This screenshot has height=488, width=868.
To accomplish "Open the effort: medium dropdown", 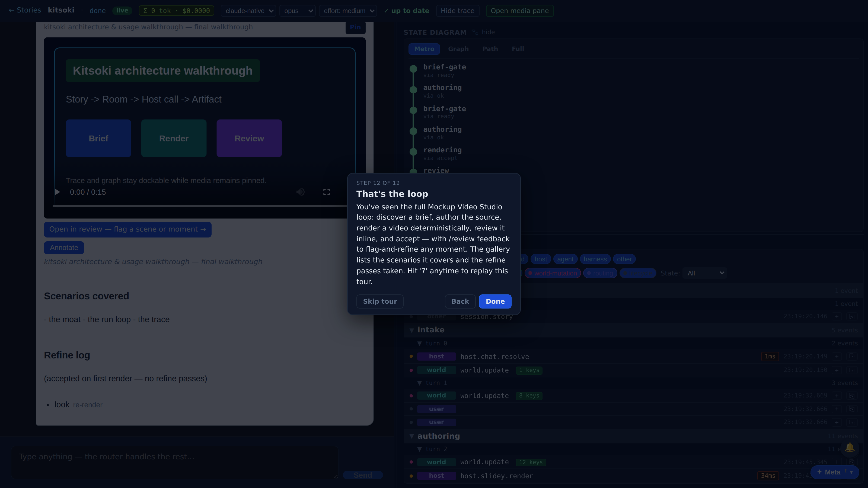I will [x=348, y=11].
